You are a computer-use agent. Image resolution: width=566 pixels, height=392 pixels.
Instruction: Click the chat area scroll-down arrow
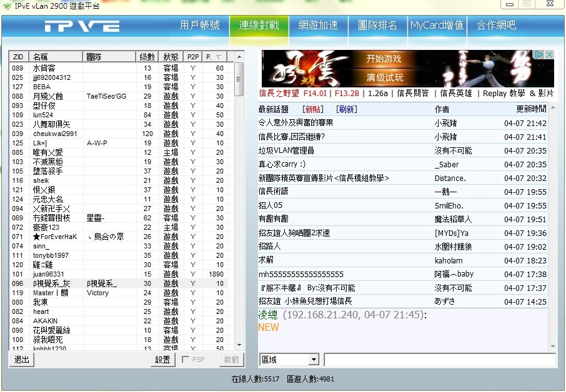click(552, 346)
